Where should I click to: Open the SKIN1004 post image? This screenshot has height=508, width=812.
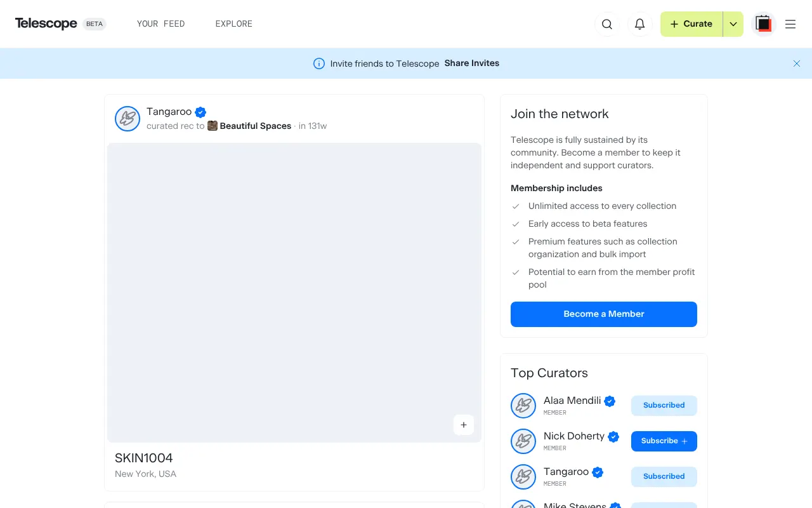(x=294, y=293)
